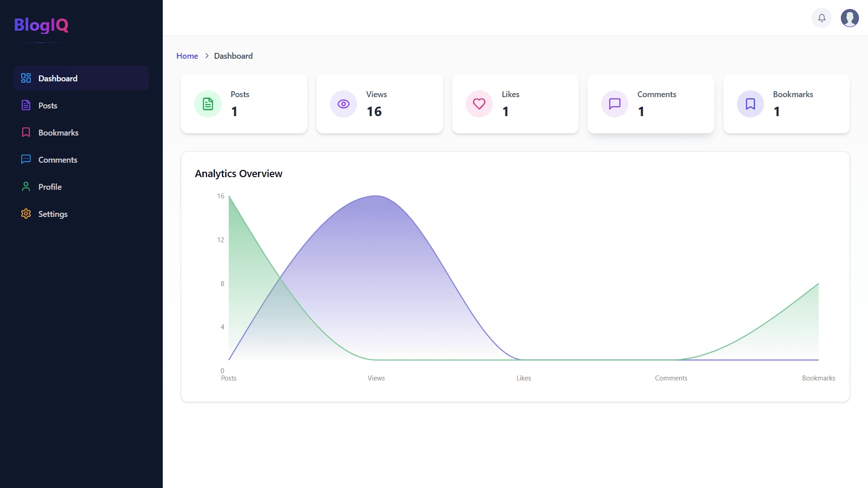Click the Analytics Overview heading
This screenshot has width=868, height=488.
click(x=238, y=173)
